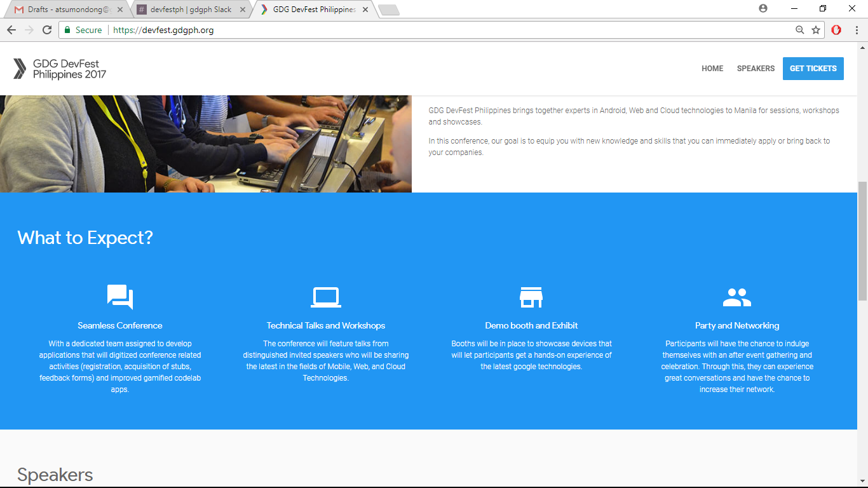The image size is (868, 488).
Task: Click the text 'The conference will feature talks'
Action: pos(326,361)
